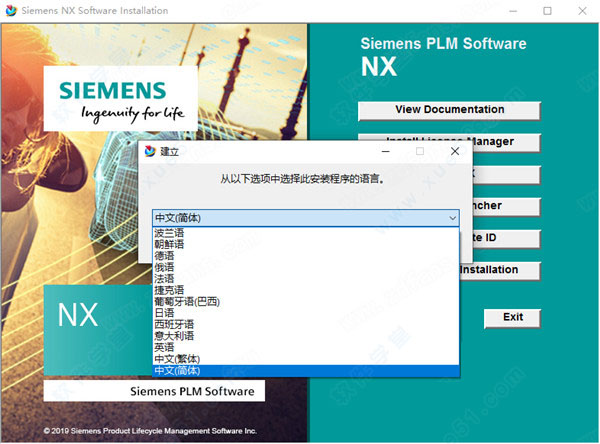Select 日语 as the install language
This screenshot has height=444, width=600.
click(x=165, y=313)
